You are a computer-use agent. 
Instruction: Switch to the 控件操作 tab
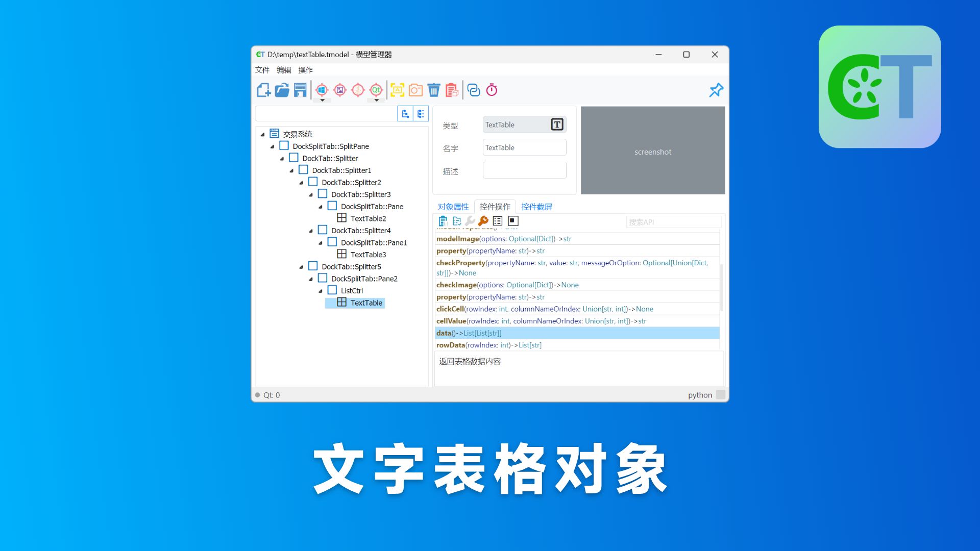click(x=495, y=207)
